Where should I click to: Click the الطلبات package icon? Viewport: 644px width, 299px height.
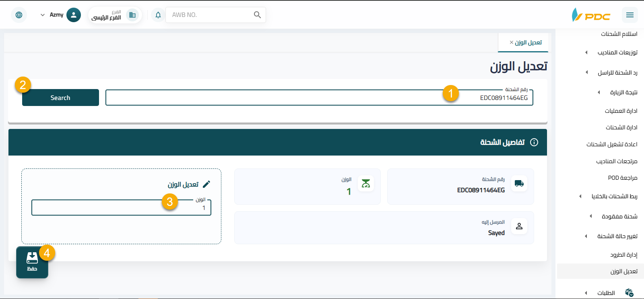click(630, 293)
